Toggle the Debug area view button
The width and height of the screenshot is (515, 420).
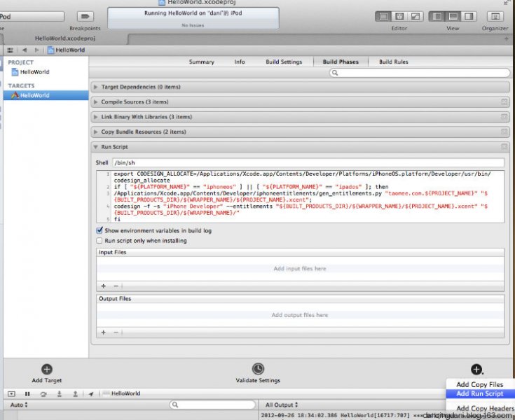453,16
